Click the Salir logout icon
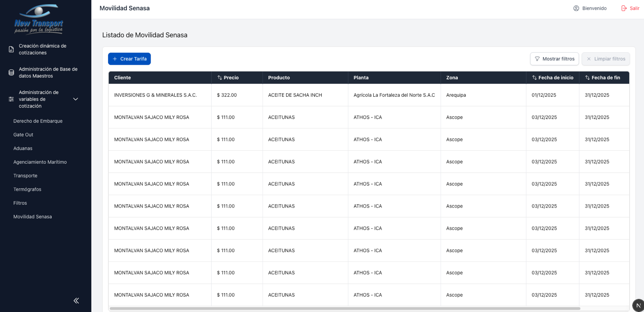This screenshot has width=644, height=312. 624,8
